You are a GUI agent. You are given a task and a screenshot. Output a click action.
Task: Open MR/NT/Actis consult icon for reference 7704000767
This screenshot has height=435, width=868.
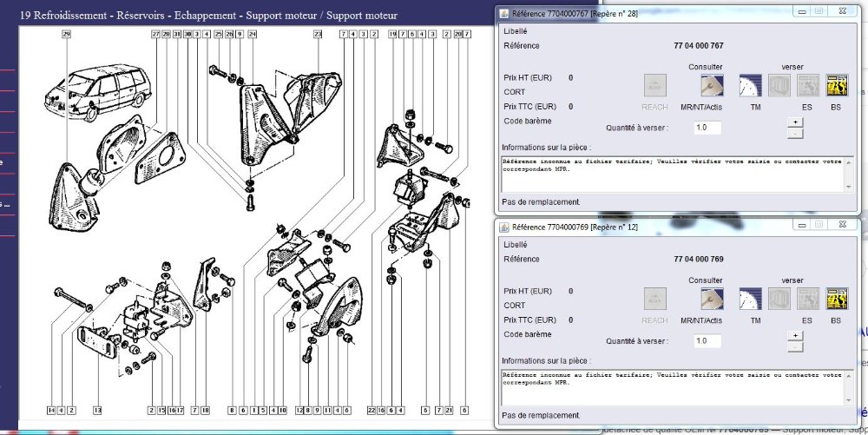[713, 84]
